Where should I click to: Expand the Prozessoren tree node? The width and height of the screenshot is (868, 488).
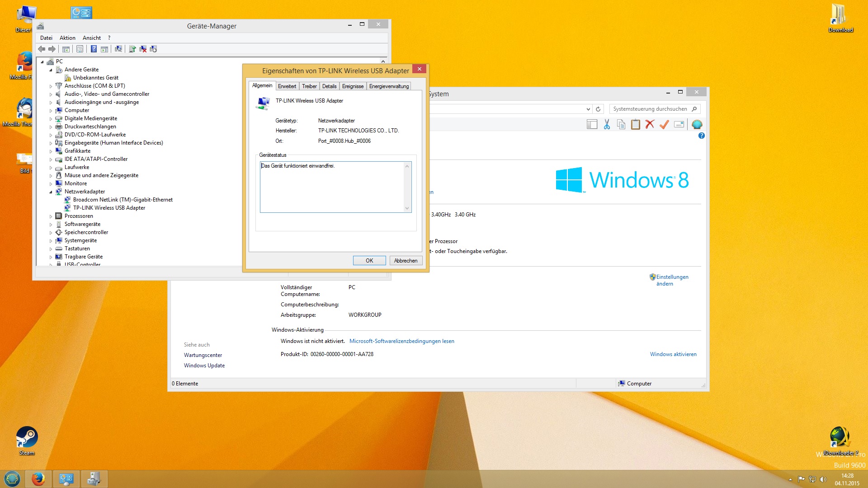[51, 216]
